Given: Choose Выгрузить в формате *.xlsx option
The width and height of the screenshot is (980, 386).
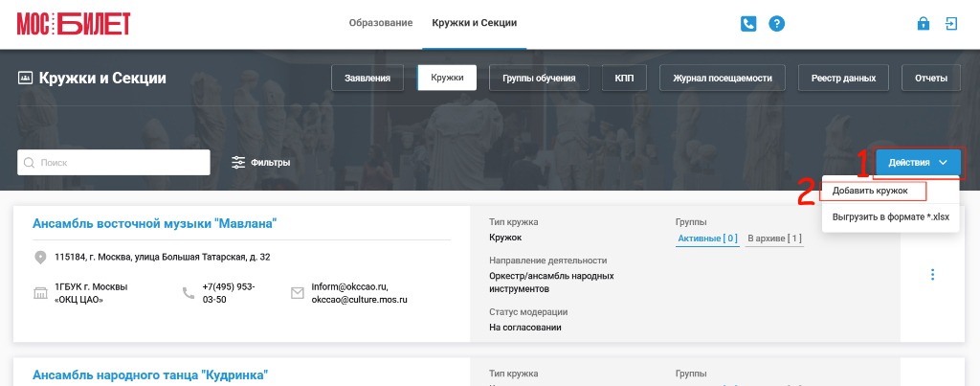Looking at the screenshot, I should (891, 217).
